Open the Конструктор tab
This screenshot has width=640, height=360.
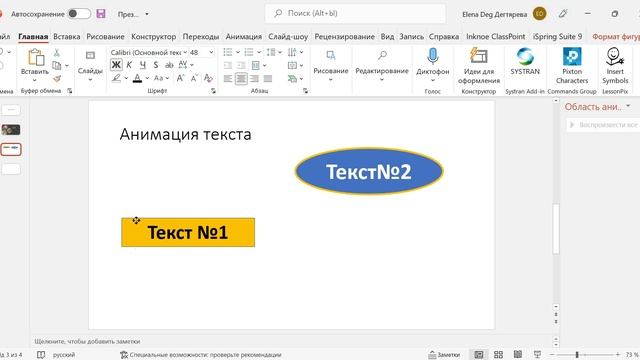pyautogui.click(x=153, y=36)
